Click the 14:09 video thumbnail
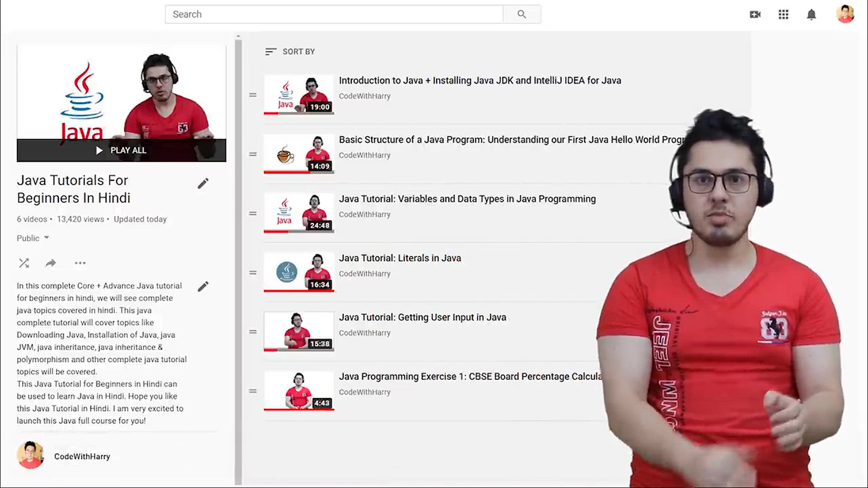868x488 pixels. pyautogui.click(x=299, y=154)
